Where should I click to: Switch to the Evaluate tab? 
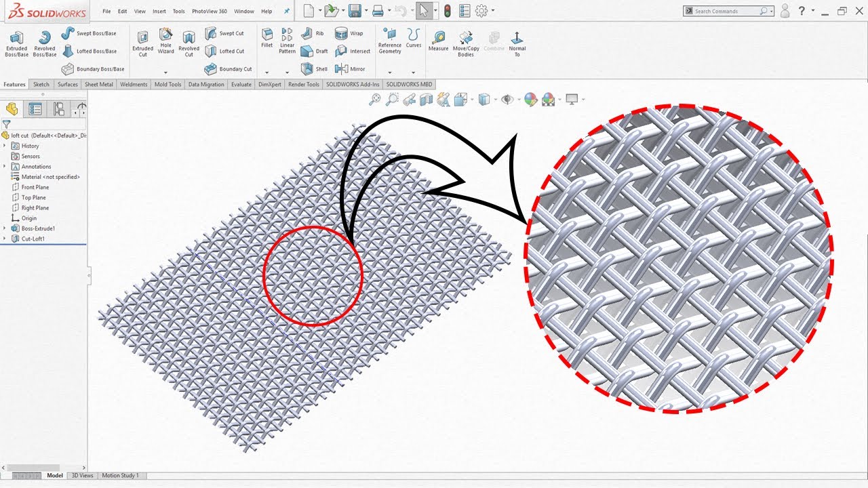[x=241, y=85]
